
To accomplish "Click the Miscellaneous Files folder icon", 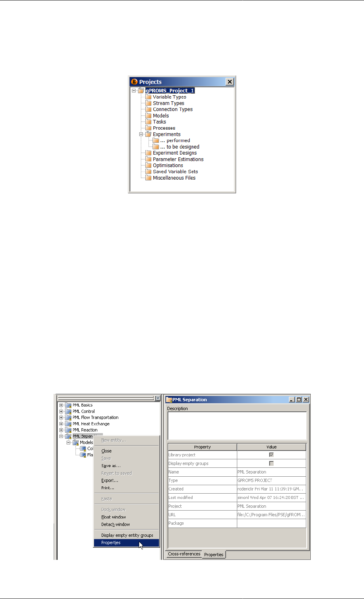I will click(x=149, y=178).
